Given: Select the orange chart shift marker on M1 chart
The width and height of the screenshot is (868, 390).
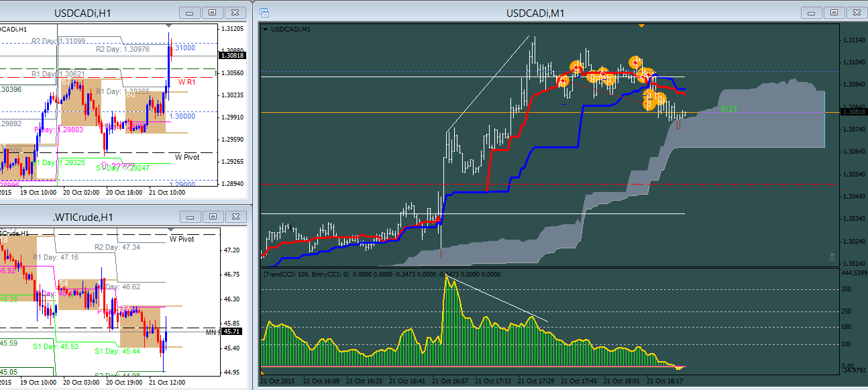Looking at the screenshot, I should (642, 26).
